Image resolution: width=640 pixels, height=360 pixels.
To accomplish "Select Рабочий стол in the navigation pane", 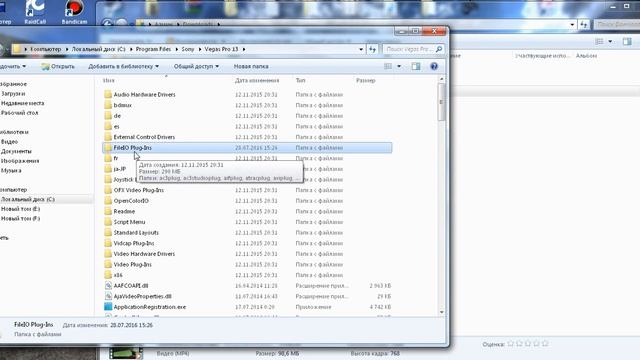I will [19, 113].
